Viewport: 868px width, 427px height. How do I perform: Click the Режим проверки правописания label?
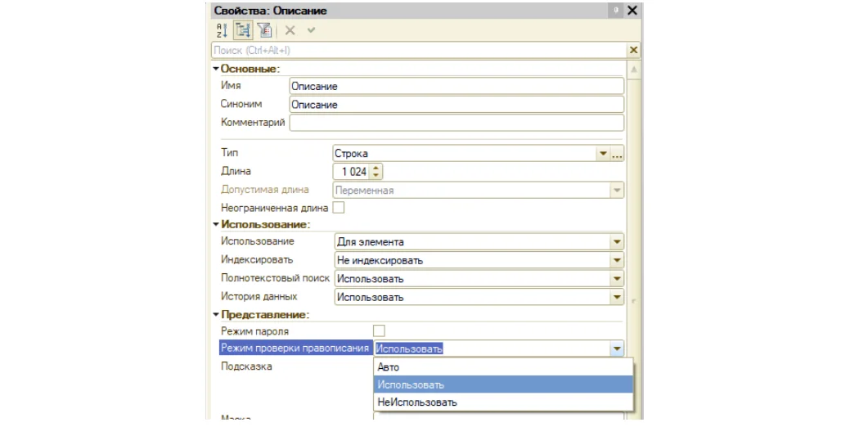(295, 348)
